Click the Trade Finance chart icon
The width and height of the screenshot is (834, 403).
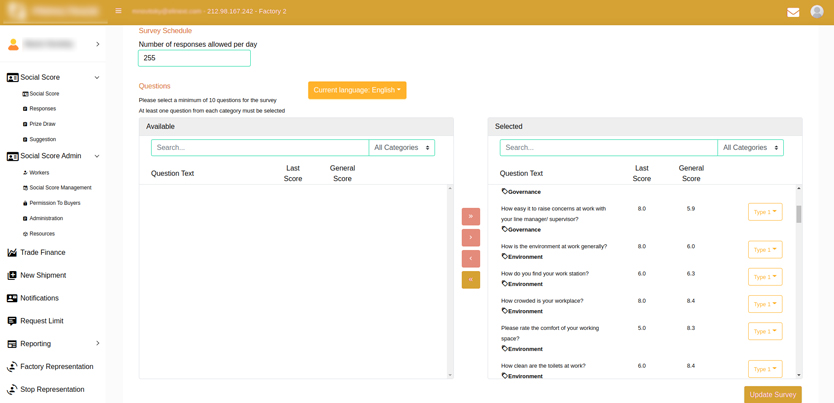click(x=12, y=253)
